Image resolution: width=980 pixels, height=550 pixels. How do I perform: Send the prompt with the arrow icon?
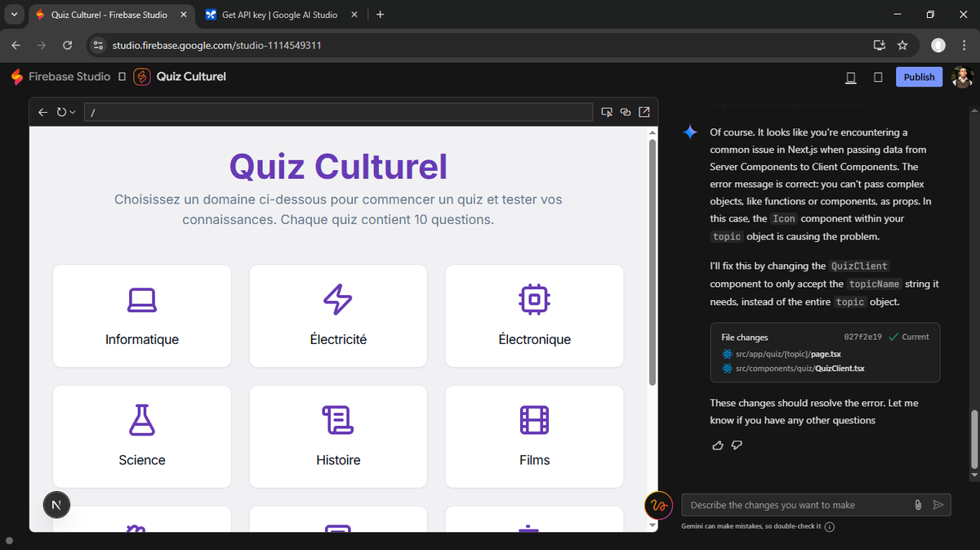[x=938, y=505]
